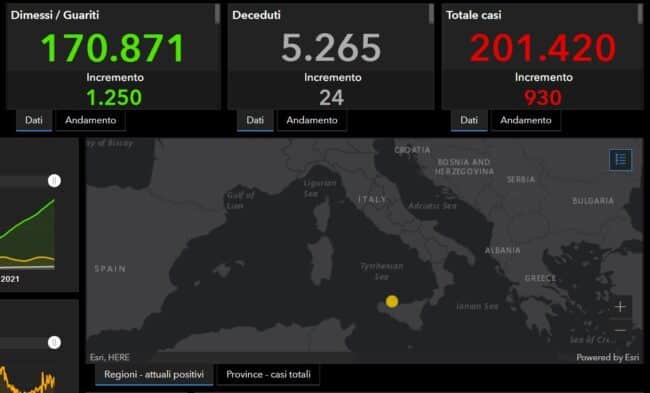650x393 pixels.
Task: Click the Powered by Esri link
Action: [x=607, y=357]
